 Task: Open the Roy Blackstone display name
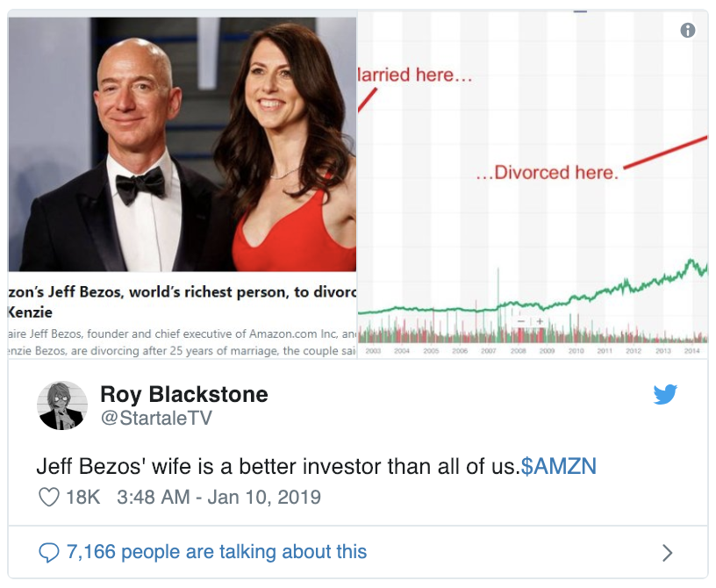click(184, 394)
